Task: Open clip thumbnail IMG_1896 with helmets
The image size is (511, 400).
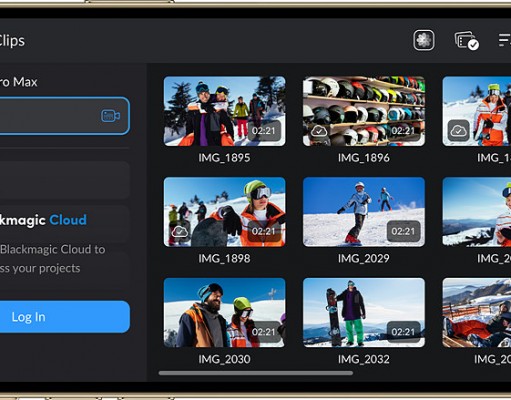Action: [364, 111]
